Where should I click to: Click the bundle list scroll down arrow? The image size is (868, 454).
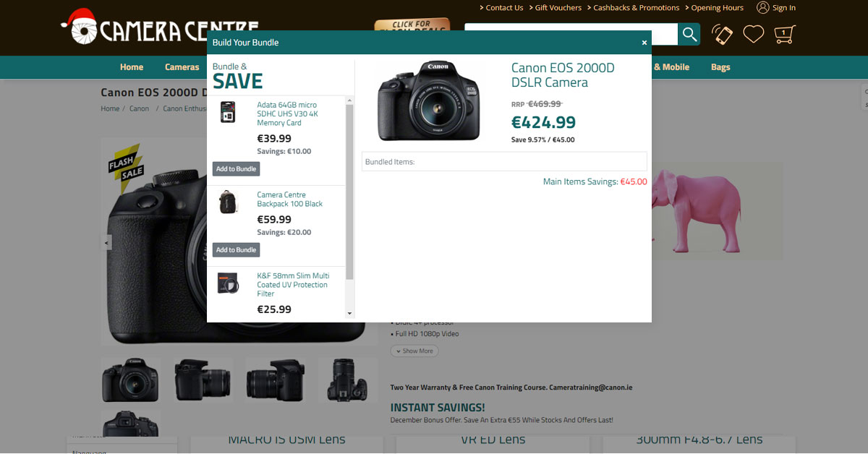350,314
